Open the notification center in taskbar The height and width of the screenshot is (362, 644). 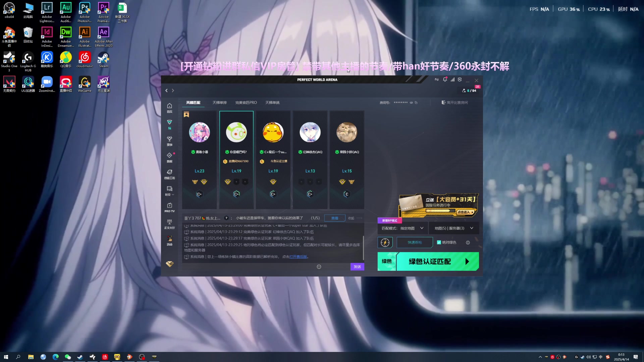[x=636, y=357]
